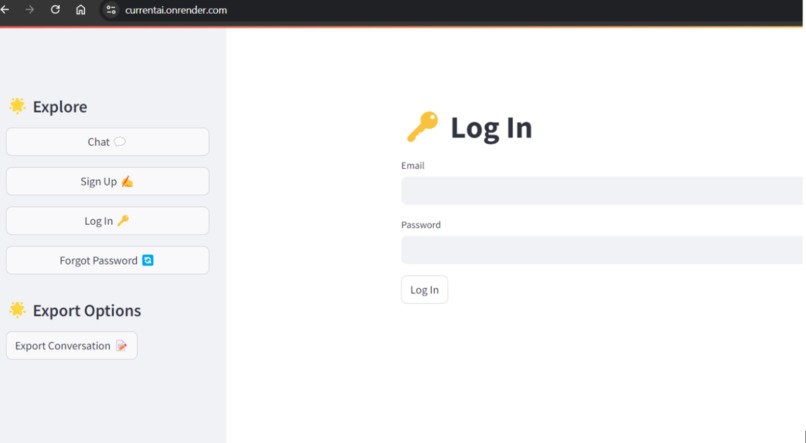Open the sidebar Log In key button

tap(107, 221)
